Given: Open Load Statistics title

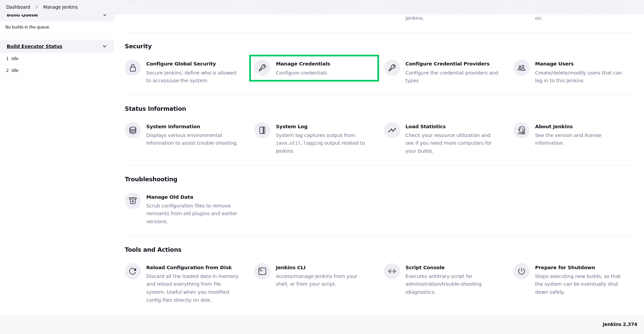Looking at the screenshot, I should pyautogui.click(x=425, y=127).
